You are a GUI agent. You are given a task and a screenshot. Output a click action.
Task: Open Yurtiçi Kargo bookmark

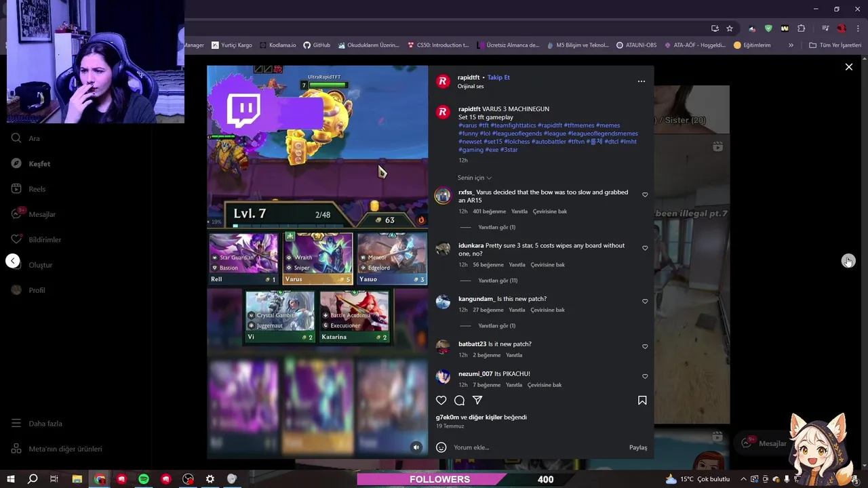coord(232,45)
